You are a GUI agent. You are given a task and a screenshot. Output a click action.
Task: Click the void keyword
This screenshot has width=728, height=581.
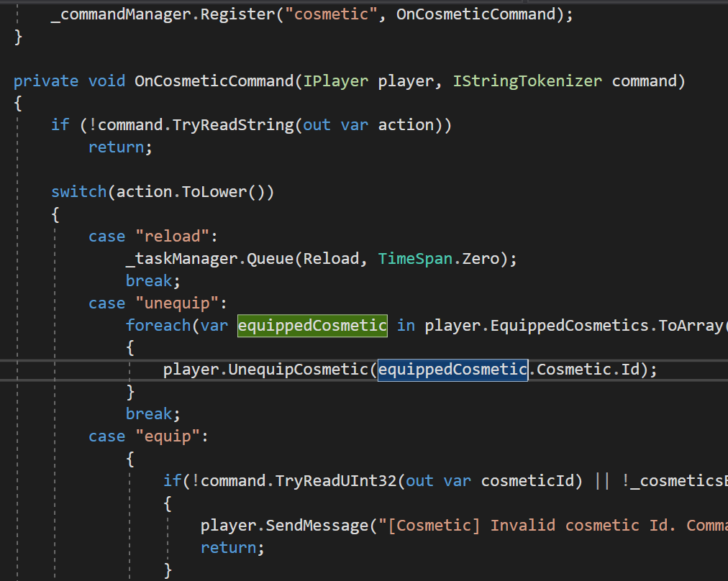pos(106,81)
